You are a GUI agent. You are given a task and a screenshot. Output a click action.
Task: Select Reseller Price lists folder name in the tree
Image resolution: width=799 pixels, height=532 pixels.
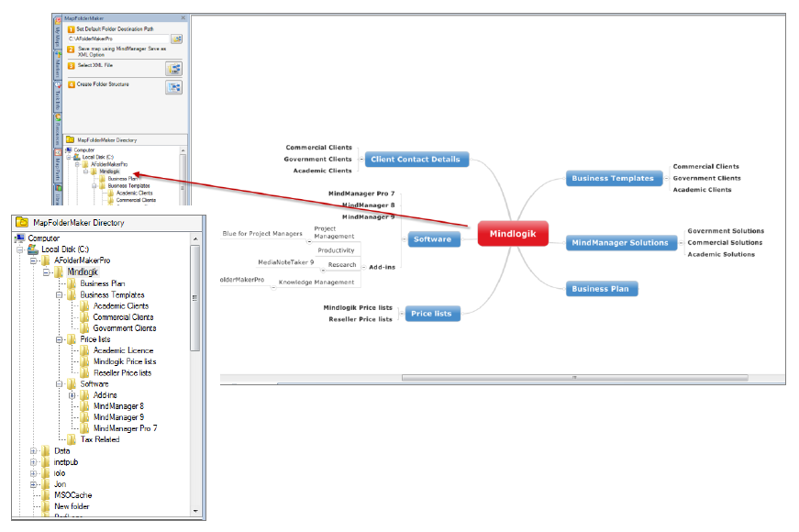click(x=122, y=373)
